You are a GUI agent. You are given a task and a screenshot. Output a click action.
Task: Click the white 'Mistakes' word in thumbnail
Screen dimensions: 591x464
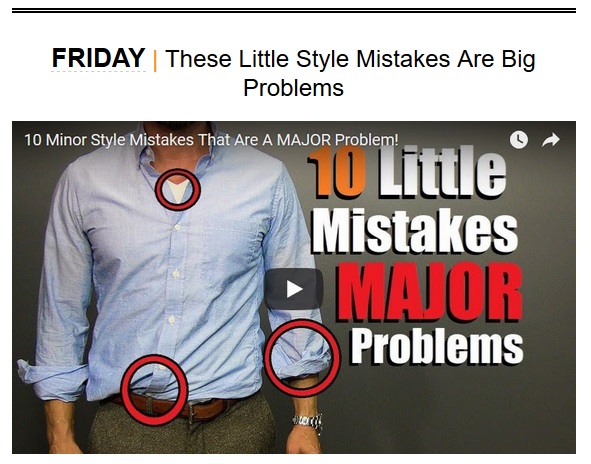415,230
